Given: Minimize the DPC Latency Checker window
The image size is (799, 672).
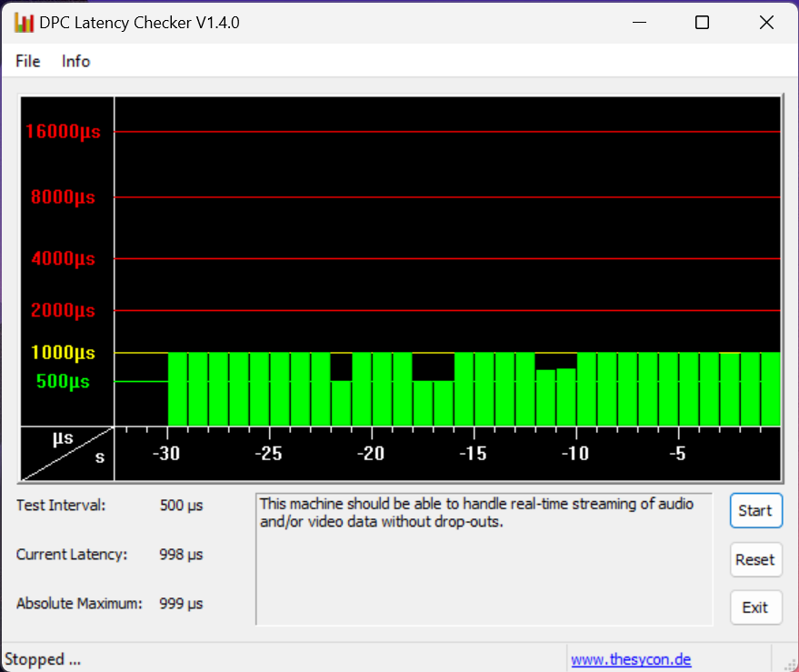Looking at the screenshot, I should coord(640,23).
